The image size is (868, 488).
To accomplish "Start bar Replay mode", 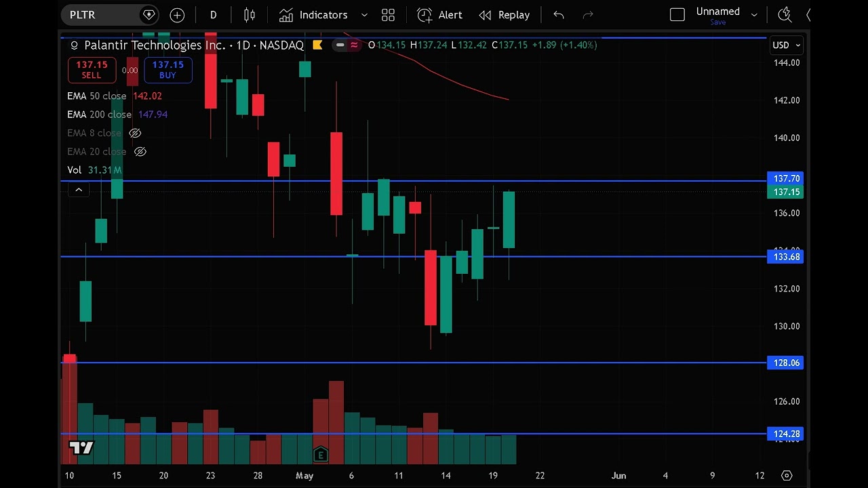I will click(x=505, y=15).
